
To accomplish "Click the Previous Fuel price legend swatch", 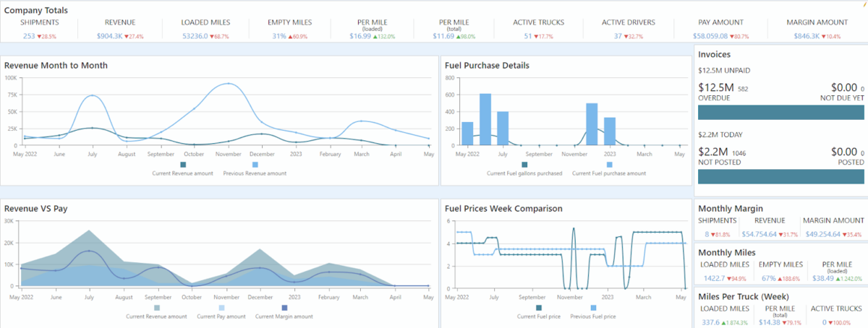I will click(x=594, y=308).
